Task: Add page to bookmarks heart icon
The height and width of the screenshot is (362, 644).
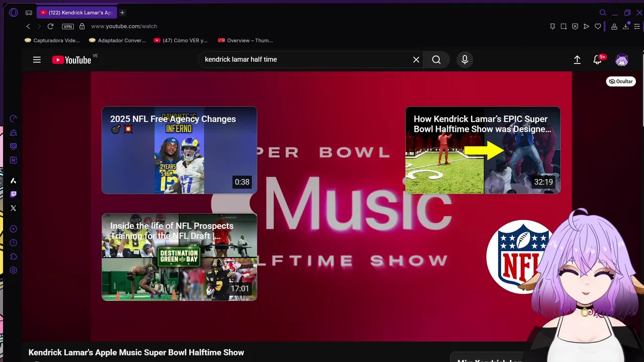Action: click(x=598, y=26)
